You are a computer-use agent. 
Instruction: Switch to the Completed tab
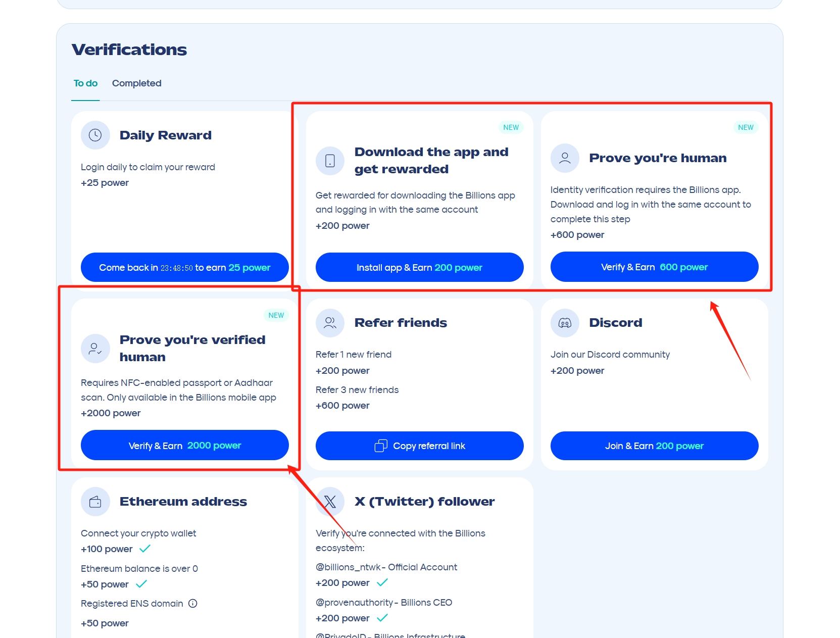(x=136, y=83)
